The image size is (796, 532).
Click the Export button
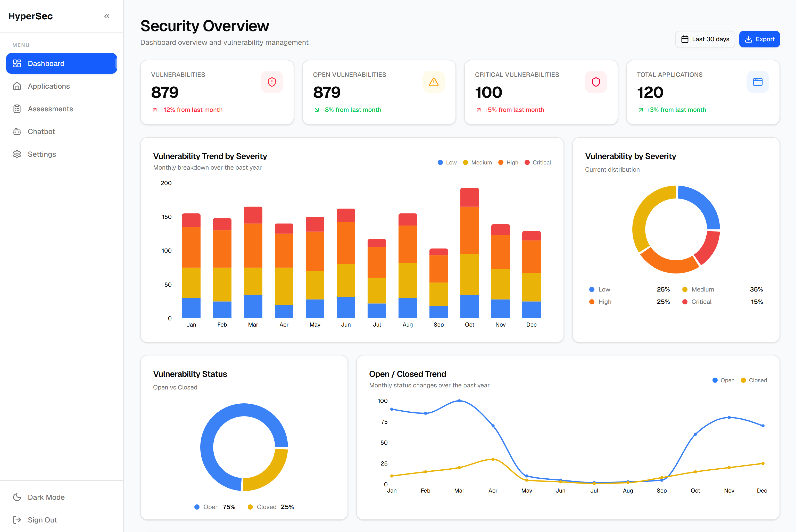click(759, 39)
